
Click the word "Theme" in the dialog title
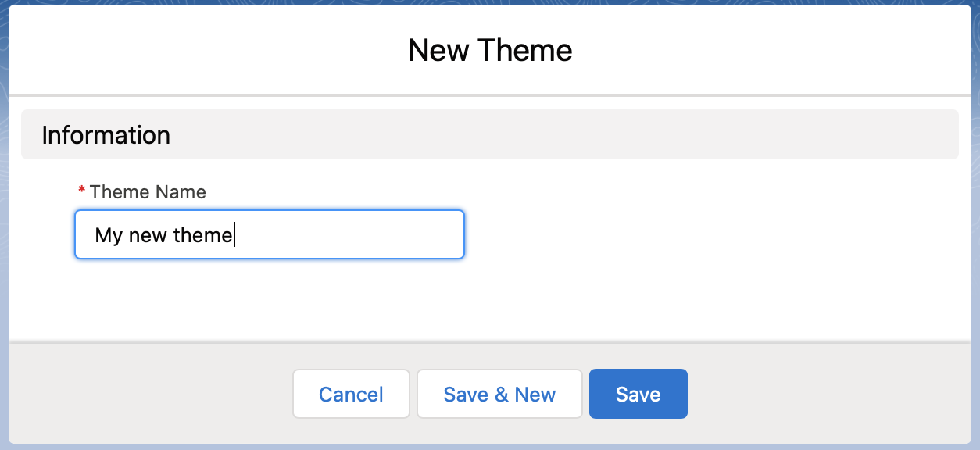525,51
